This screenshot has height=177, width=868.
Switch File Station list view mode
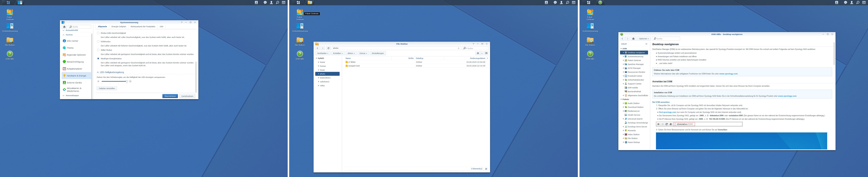(478, 53)
